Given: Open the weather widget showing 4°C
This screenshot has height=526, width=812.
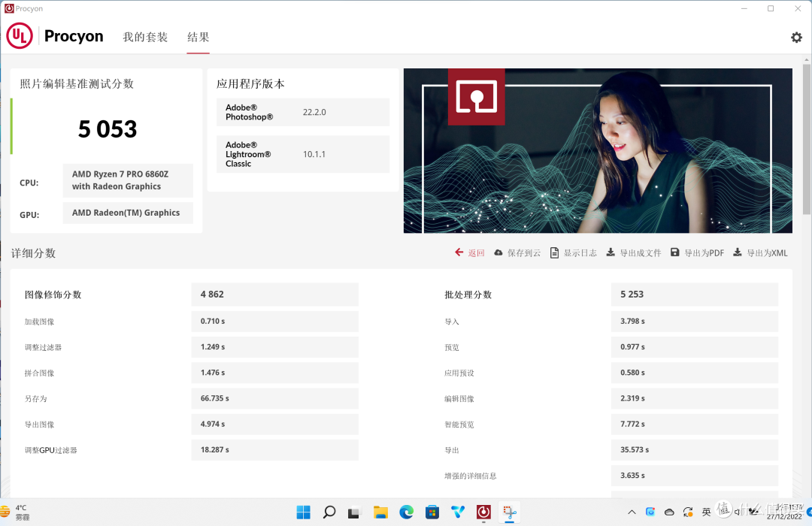Looking at the screenshot, I should [16, 512].
